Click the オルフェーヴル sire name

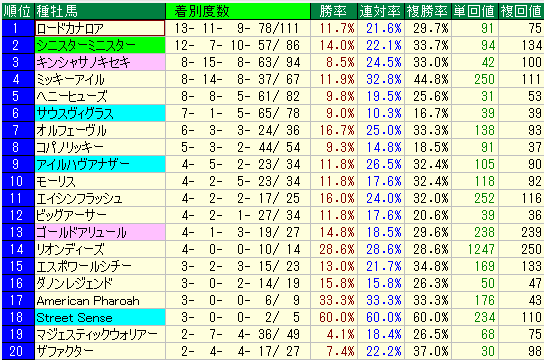tap(71, 130)
